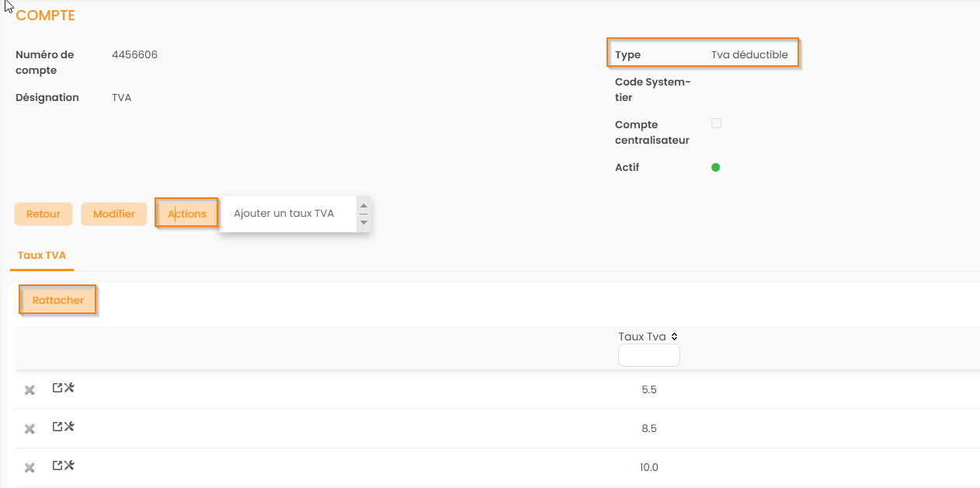Sort by the Taux Tva column arrows
980x488 pixels.
674,336
